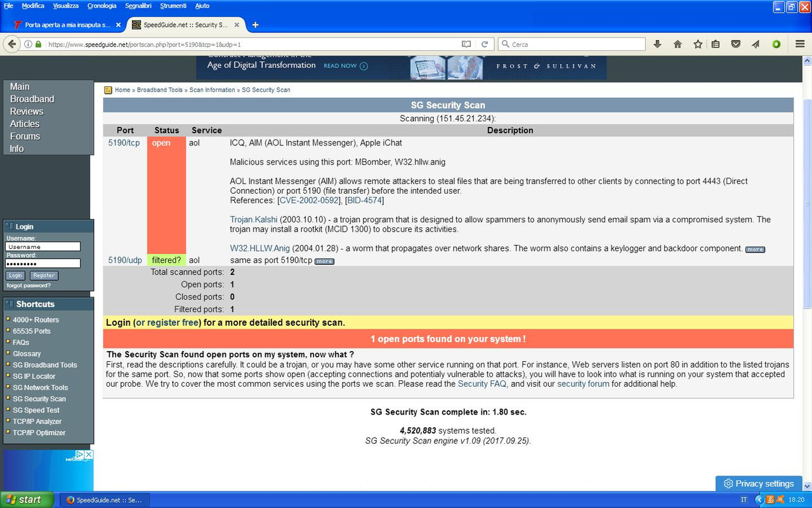Click the small home icon in breadcrumb
The width and height of the screenshot is (812, 508).
(x=108, y=90)
